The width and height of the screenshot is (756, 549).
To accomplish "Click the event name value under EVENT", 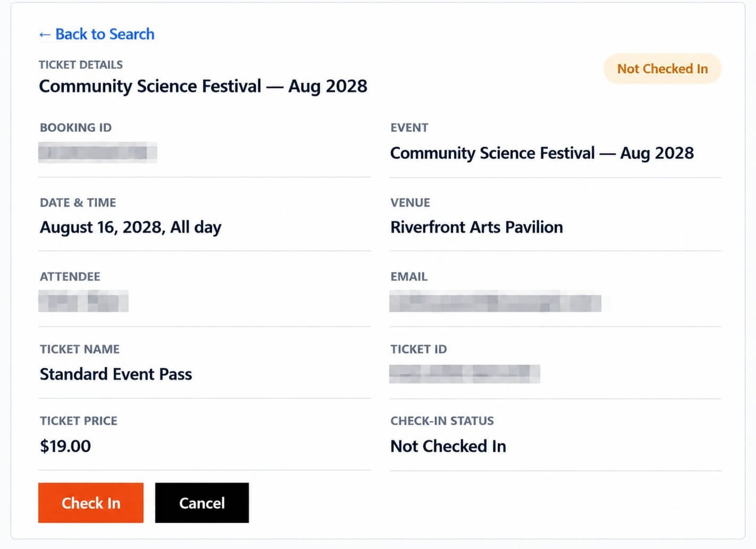I will point(542,153).
